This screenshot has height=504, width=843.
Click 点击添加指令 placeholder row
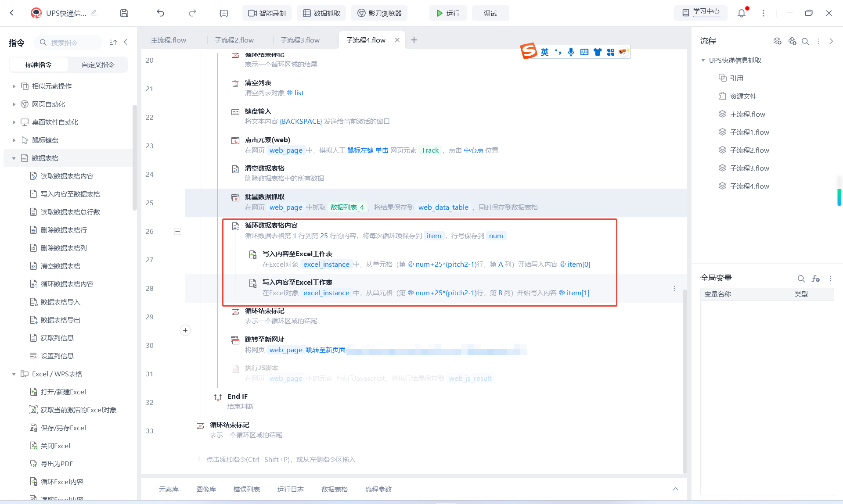point(276,459)
